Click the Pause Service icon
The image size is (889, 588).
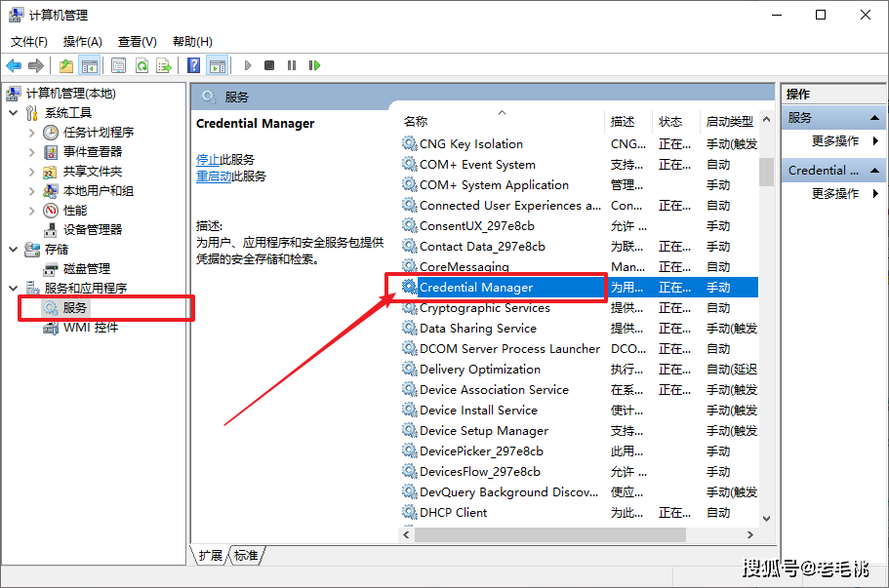coord(291,65)
